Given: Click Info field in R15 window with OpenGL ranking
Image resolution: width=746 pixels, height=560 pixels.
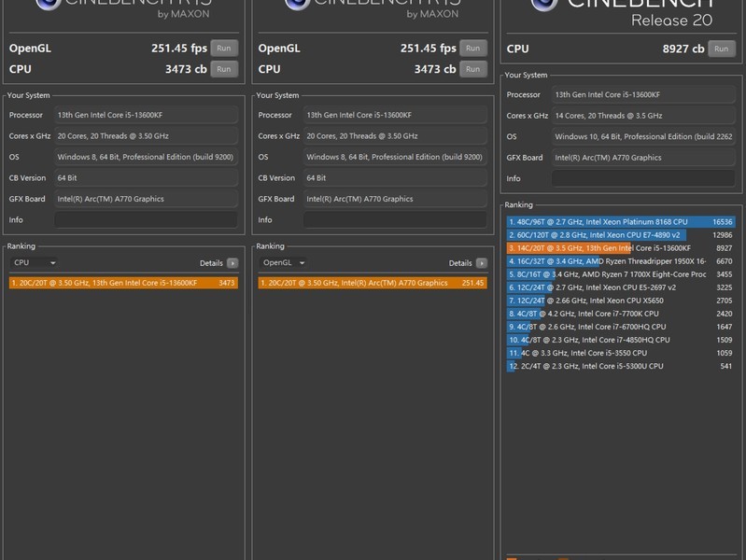Looking at the screenshot, I should (x=395, y=220).
